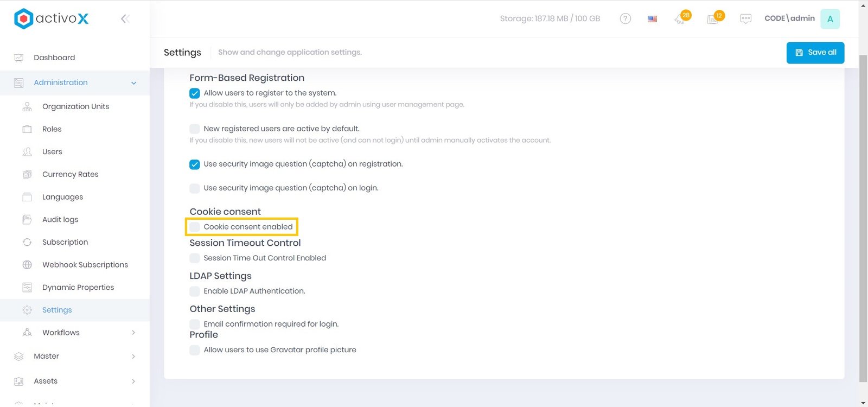This screenshot has height=407, width=868.
Task: Click the Save all button
Action: 815,53
